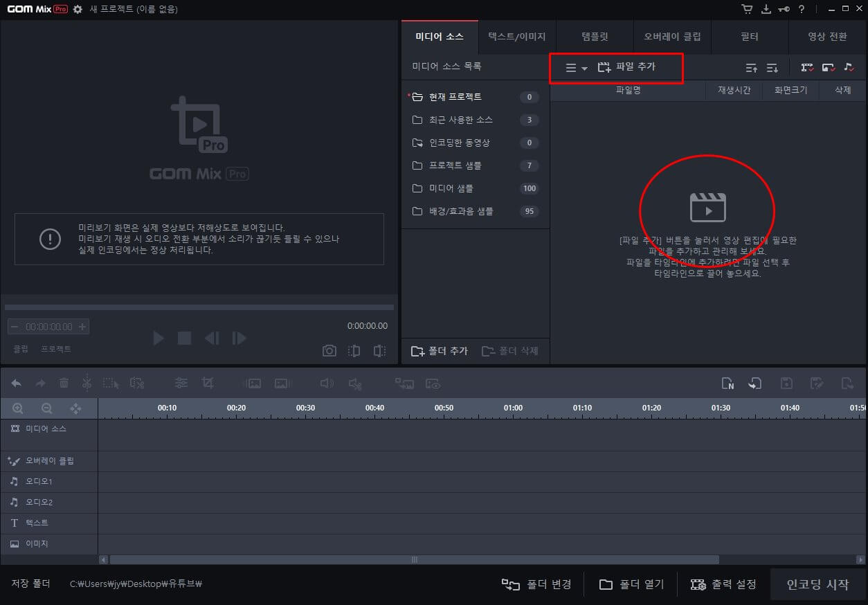
Task: Open the shopping cart purchase icon
Action: coord(747,9)
